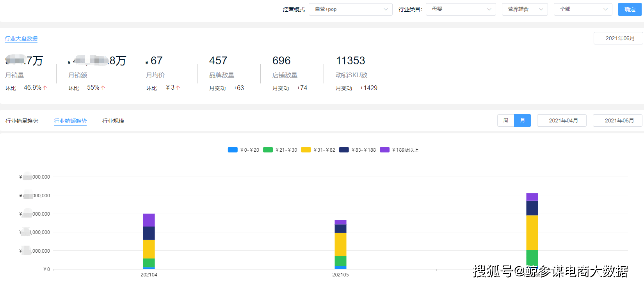Click the red up arrow beside ¥3
The width and height of the screenshot is (644, 285).
coord(178,88)
